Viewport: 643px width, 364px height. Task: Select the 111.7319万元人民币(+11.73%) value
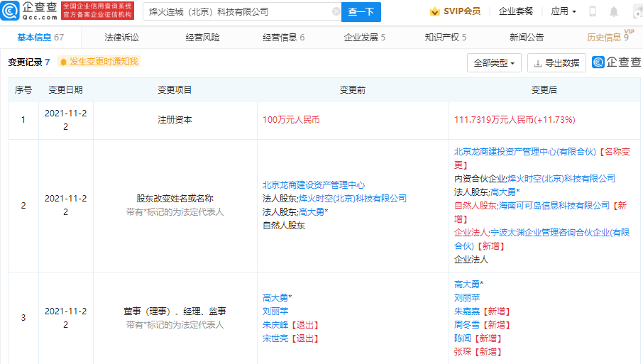pos(515,120)
